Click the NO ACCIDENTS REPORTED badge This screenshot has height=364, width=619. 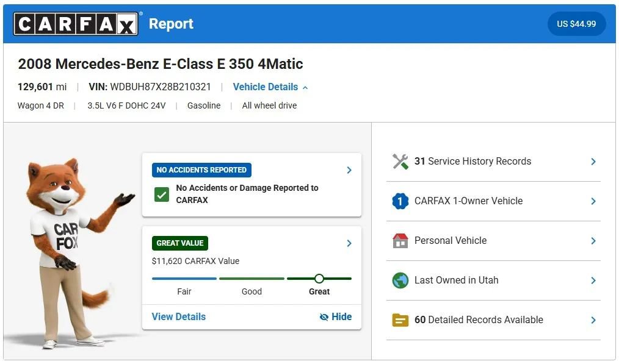(201, 170)
